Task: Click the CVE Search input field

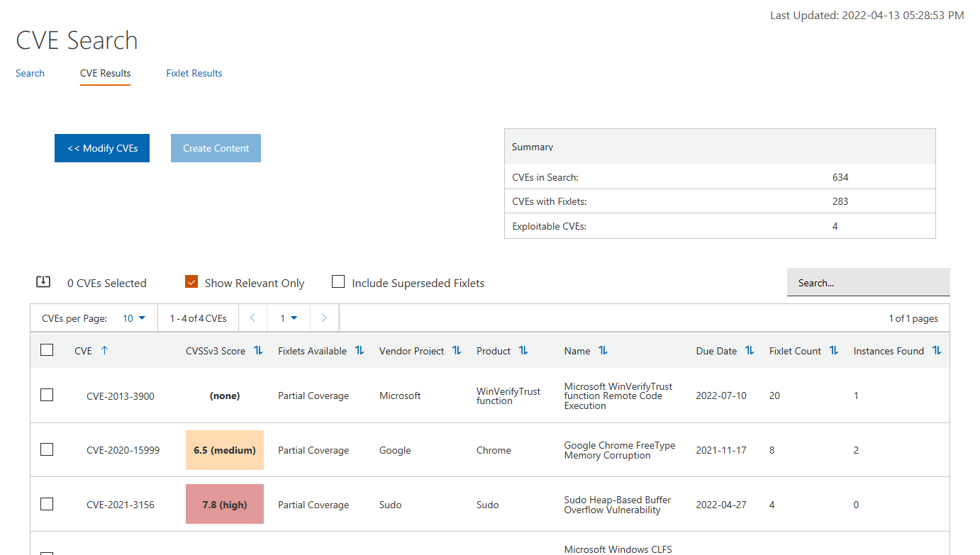Action: 868,282
